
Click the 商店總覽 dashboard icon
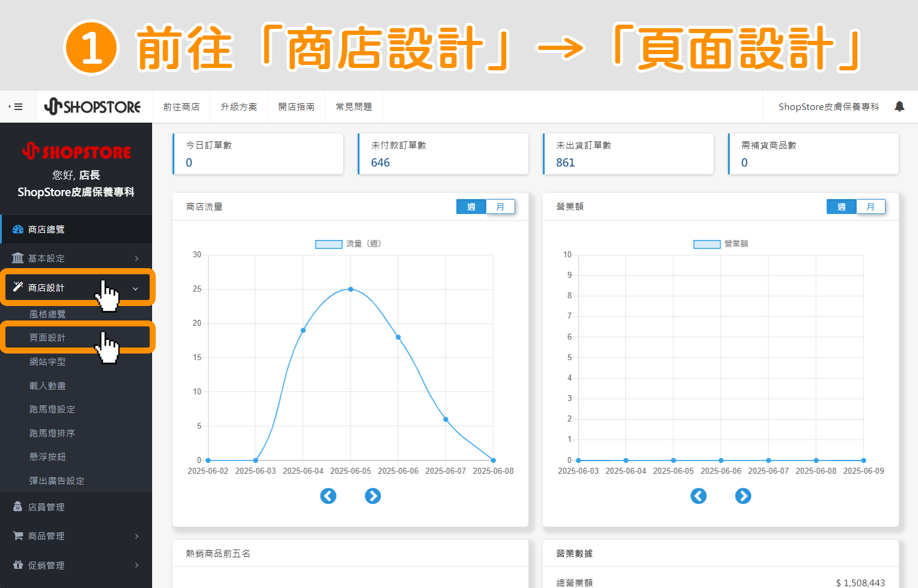click(18, 229)
